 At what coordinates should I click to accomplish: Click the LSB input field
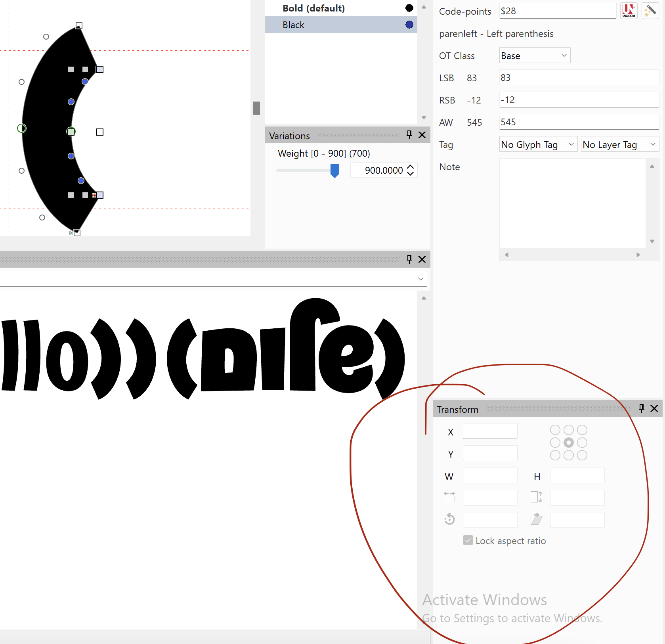tap(579, 77)
